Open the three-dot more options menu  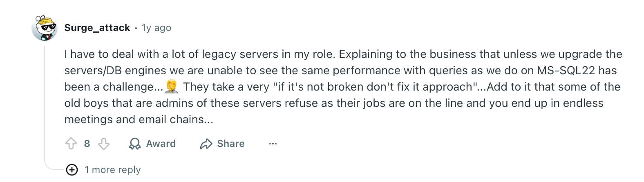(x=273, y=144)
